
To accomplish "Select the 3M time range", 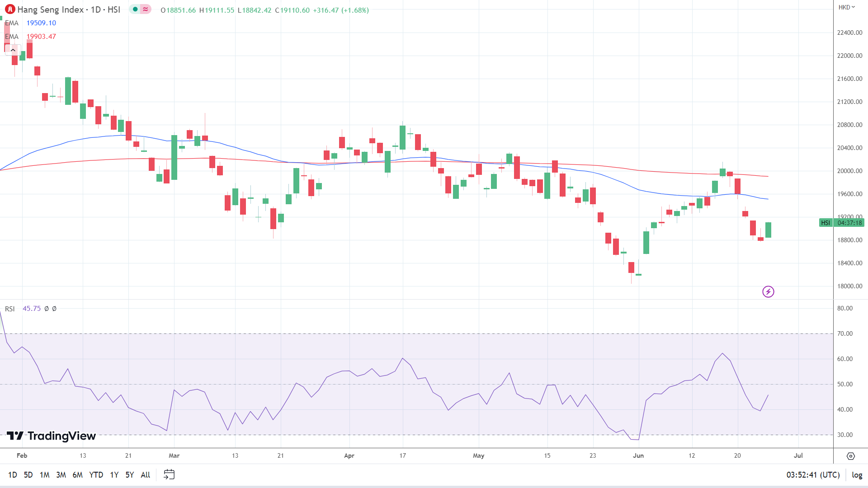I will (61, 475).
